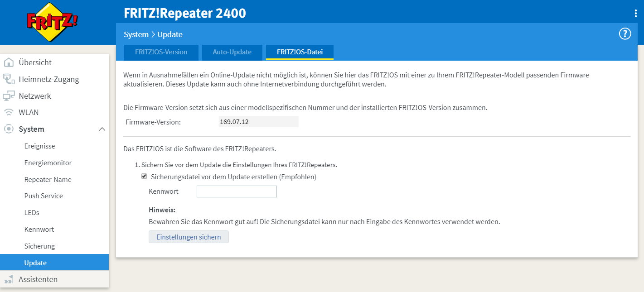Click the Update breadcrumb text
The image size is (644, 292).
tap(170, 34)
